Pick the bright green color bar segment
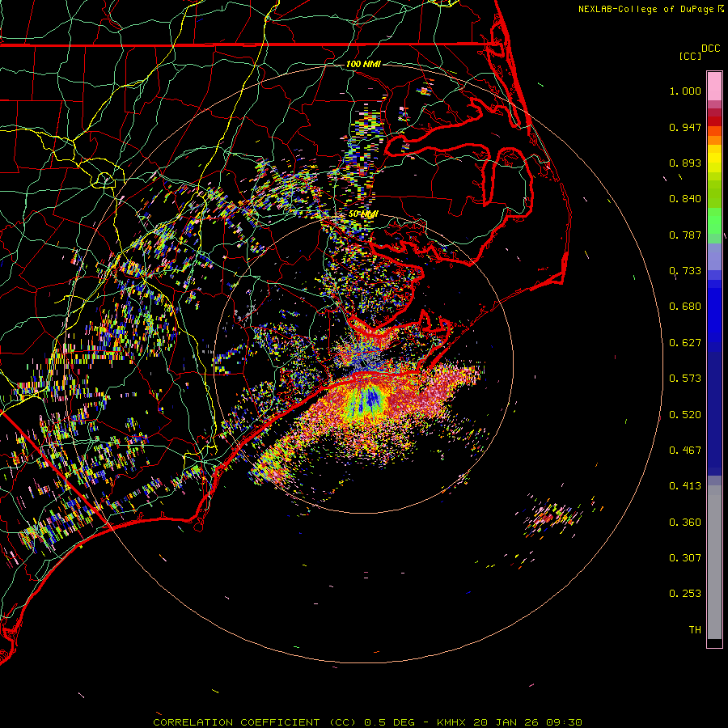Viewport: 728px width, 728px height. click(714, 221)
